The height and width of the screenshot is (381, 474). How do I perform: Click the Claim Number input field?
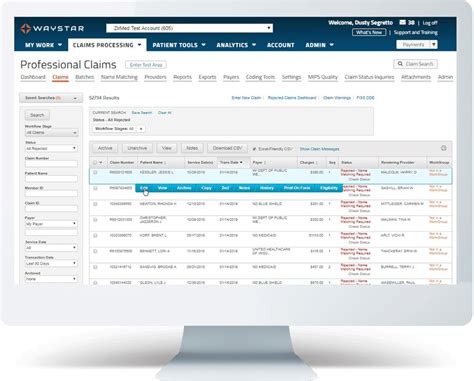tap(51, 164)
